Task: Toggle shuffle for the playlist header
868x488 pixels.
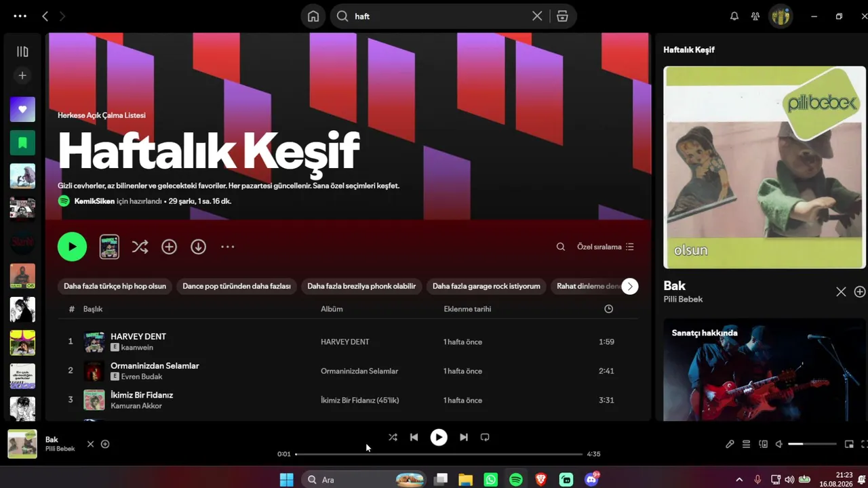Action: click(x=140, y=247)
